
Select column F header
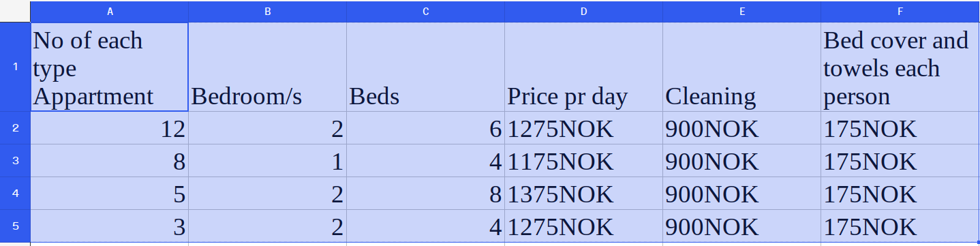pyautogui.click(x=900, y=12)
